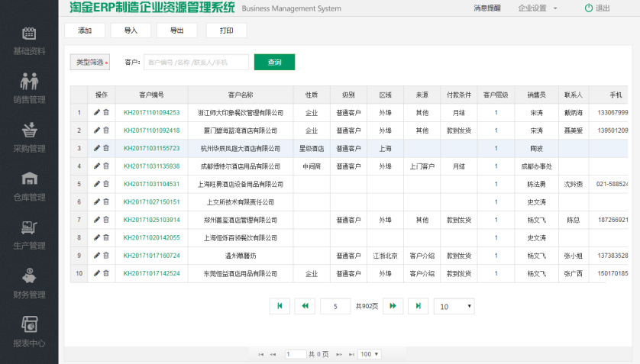Open the 财务管理 sidebar module
Image resolution: width=640 pixels, height=364 pixels.
tap(29, 284)
